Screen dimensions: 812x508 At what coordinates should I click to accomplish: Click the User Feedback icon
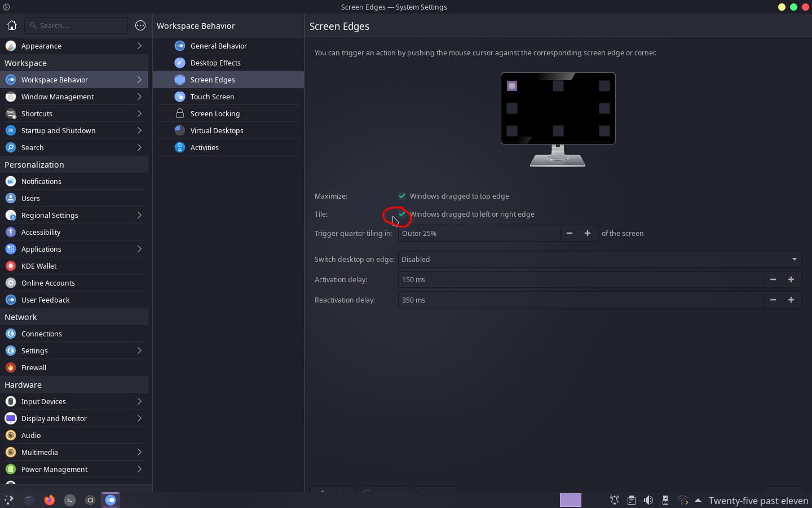tap(11, 300)
